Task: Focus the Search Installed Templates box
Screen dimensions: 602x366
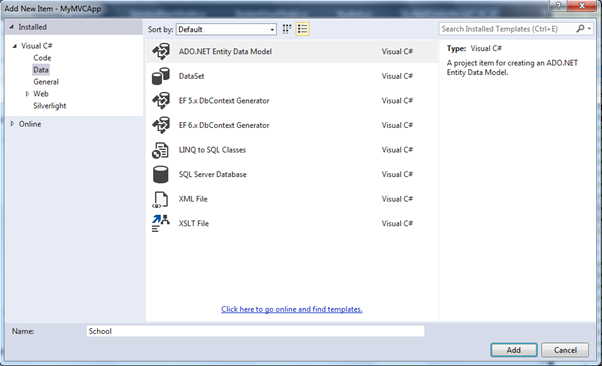Action: (x=507, y=29)
